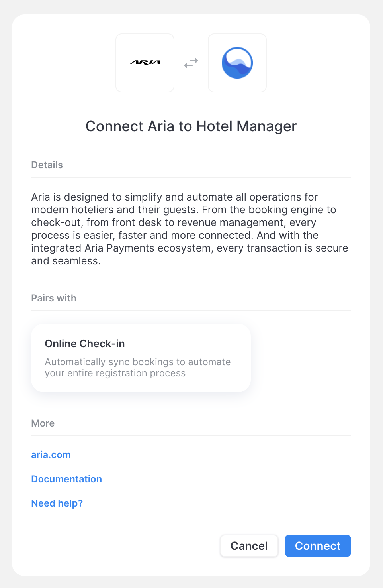Click the "Connect Aria to Hotel Manager" heading
The image size is (383, 588).
pos(191,126)
